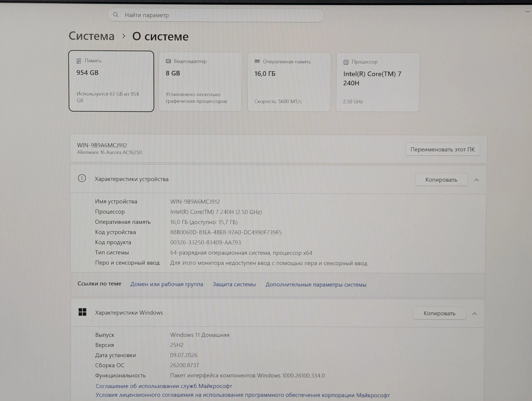Open Соглашение об использовании служб Майкрософт

pos(164,386)
